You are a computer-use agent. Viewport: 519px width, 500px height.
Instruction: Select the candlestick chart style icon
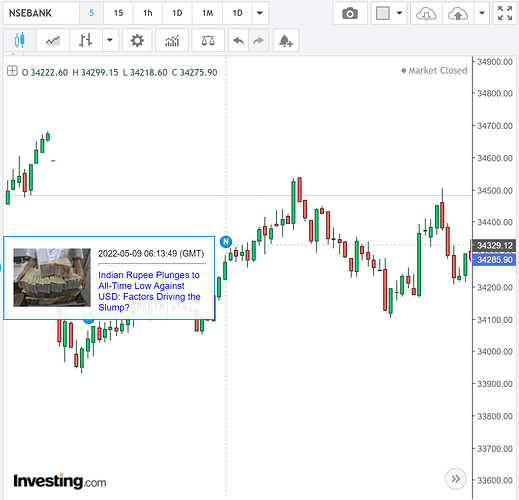point(20,41)
